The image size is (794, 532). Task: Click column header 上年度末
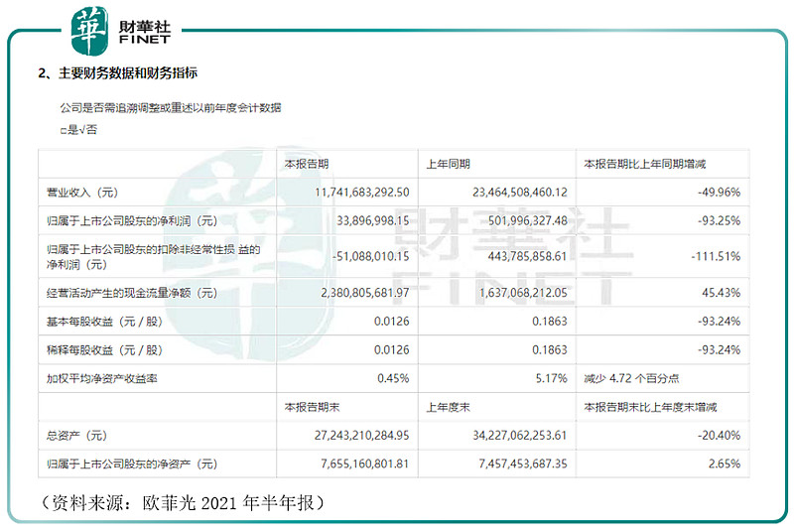(x=449, y=407)
